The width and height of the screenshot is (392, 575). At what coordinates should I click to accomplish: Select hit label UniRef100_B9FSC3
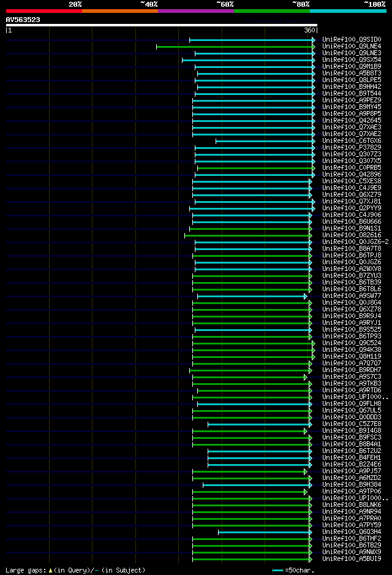coord(352,438)
